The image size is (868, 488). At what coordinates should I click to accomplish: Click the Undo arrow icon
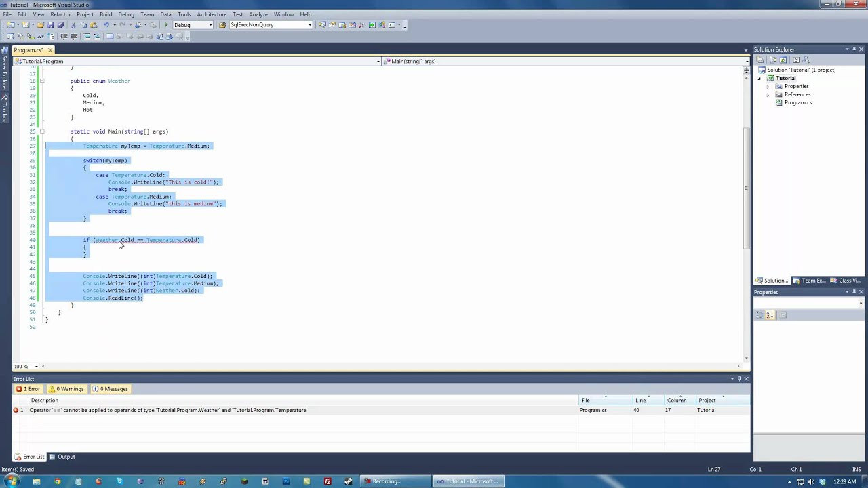pos(106,25)
